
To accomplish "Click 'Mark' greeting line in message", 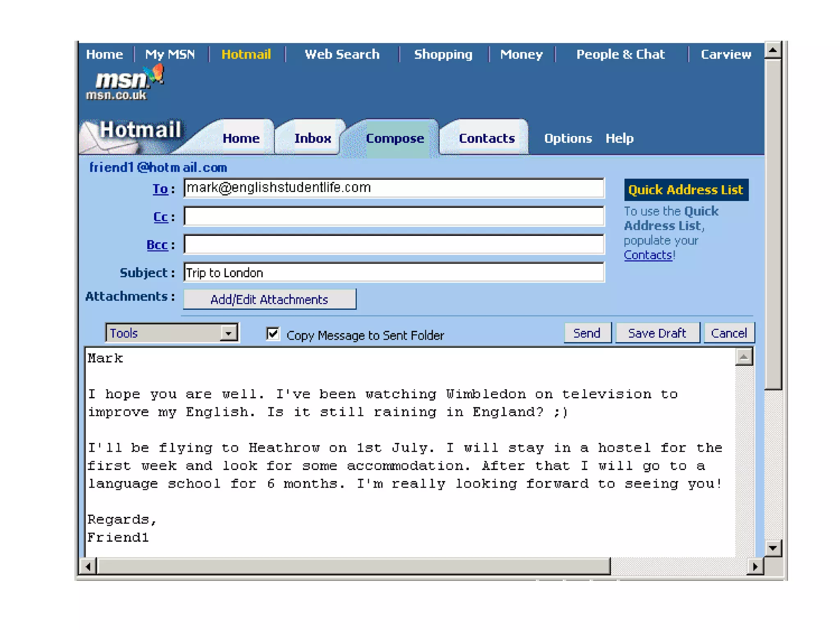I will 105,358.
